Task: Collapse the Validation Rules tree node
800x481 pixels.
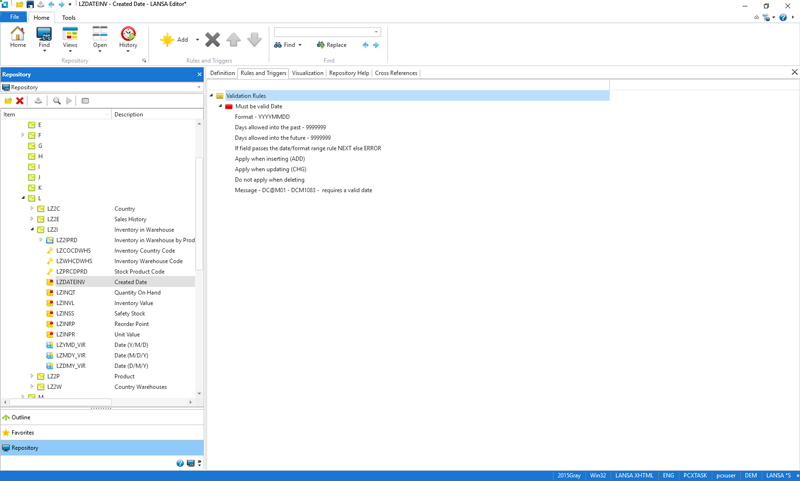Action: point(212,96)
